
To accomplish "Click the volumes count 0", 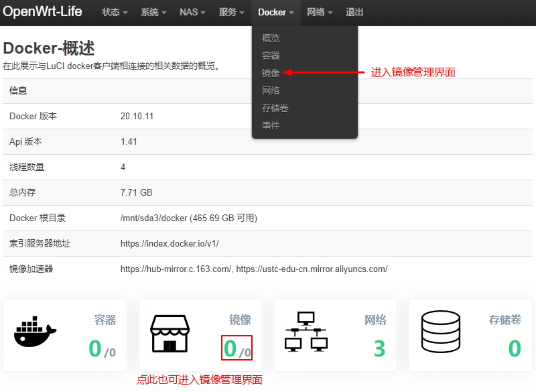I will coord(515,349).
